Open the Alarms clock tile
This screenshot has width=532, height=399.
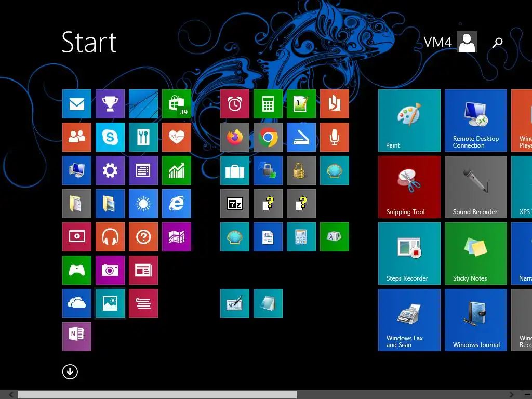click(x=235, y=104)
